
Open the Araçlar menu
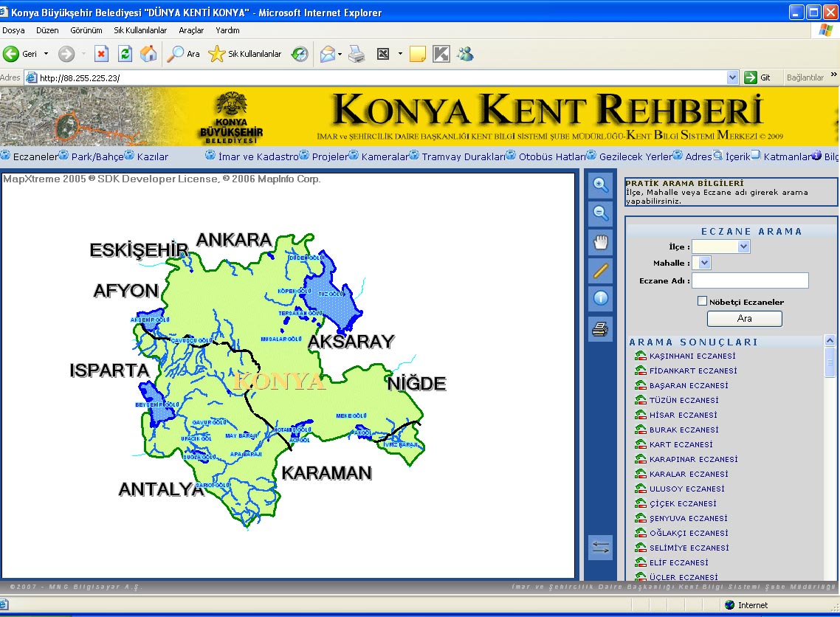coord(191,30)
